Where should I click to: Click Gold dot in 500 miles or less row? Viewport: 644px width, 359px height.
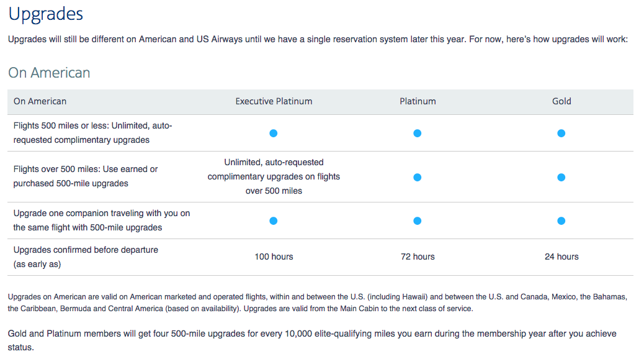point(561,133)
